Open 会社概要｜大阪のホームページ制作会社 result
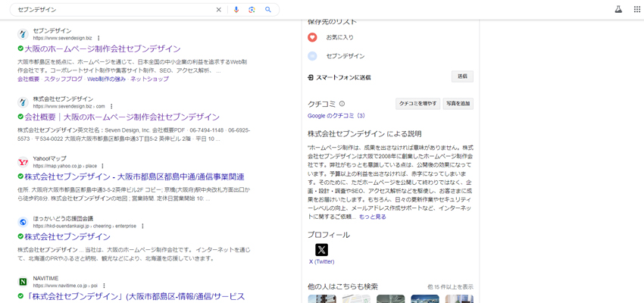This screenshot has height=303, width=644. point(122,117)
